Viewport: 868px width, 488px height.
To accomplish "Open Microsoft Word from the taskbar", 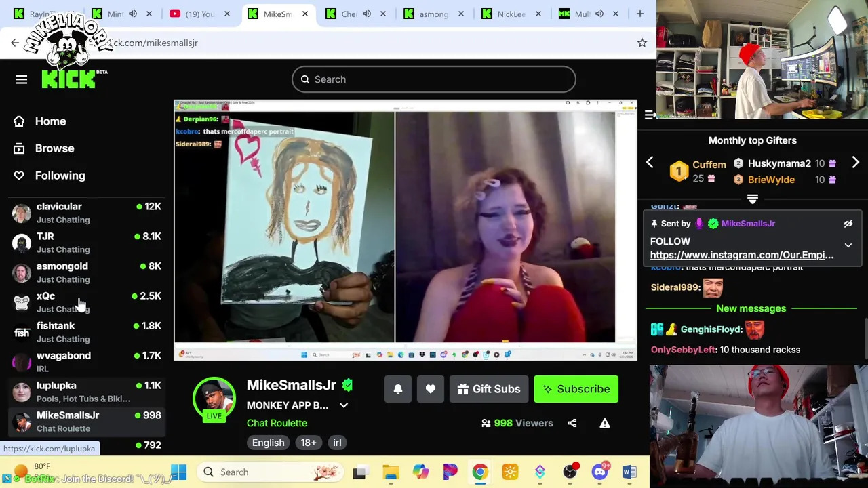I will tap(629, 472).
